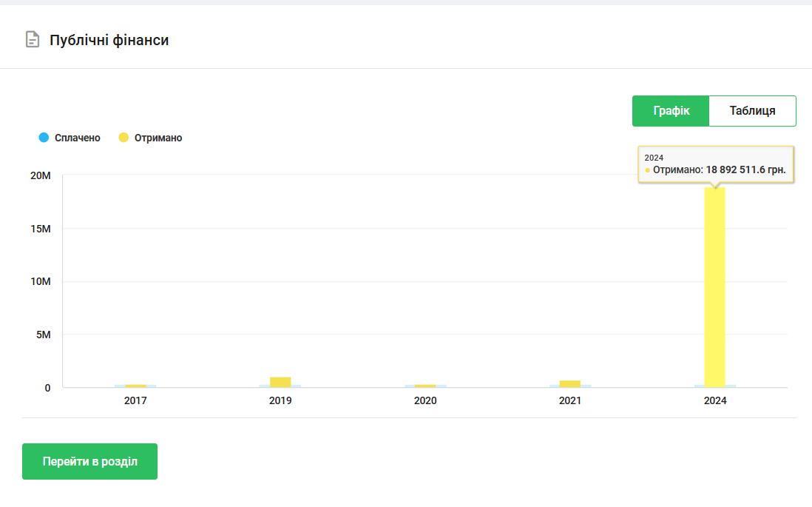
Task: Click the small yellow 2020 bar
Action: pyautogui.click(x=425, y=386)
